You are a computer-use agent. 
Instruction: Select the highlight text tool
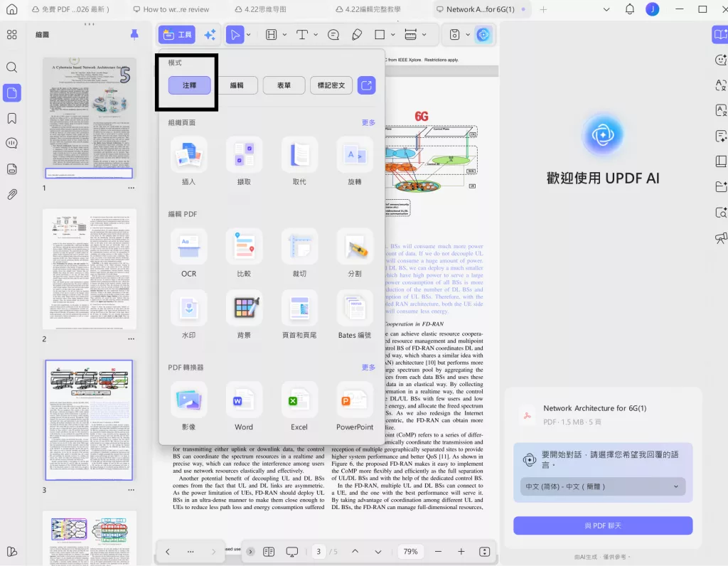pos(271,35)
